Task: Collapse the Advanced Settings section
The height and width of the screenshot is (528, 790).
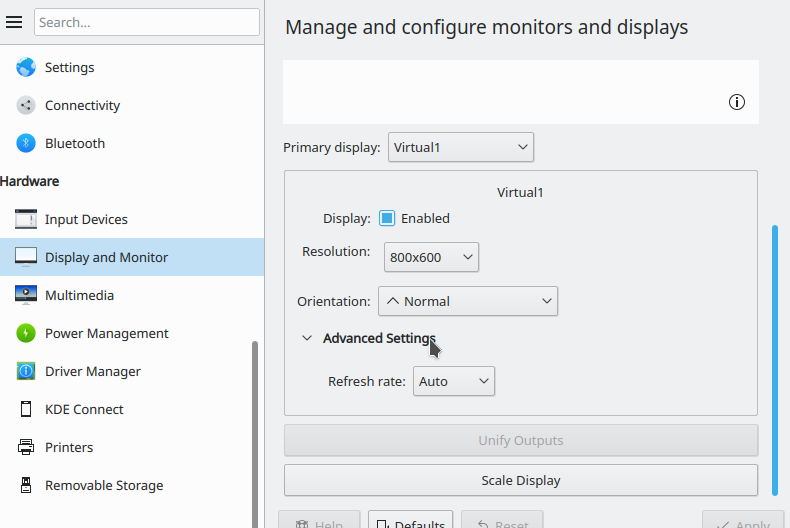Action: coord(308,338)
